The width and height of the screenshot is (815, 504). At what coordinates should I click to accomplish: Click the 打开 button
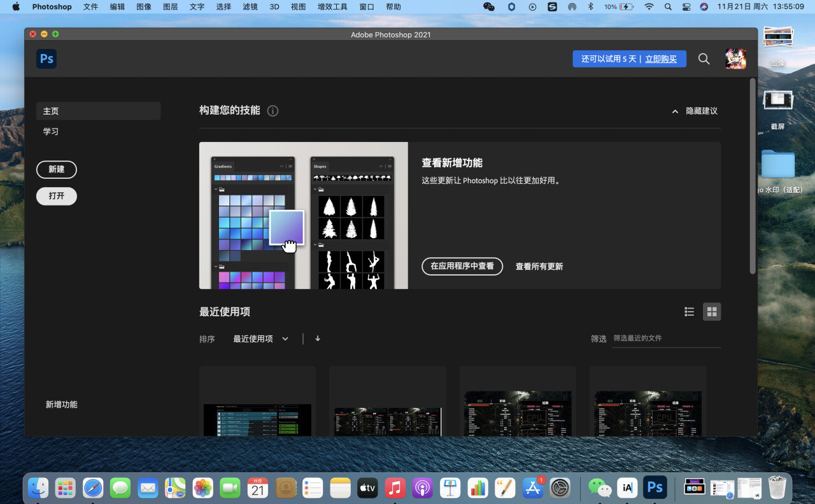tap(57, 196)
